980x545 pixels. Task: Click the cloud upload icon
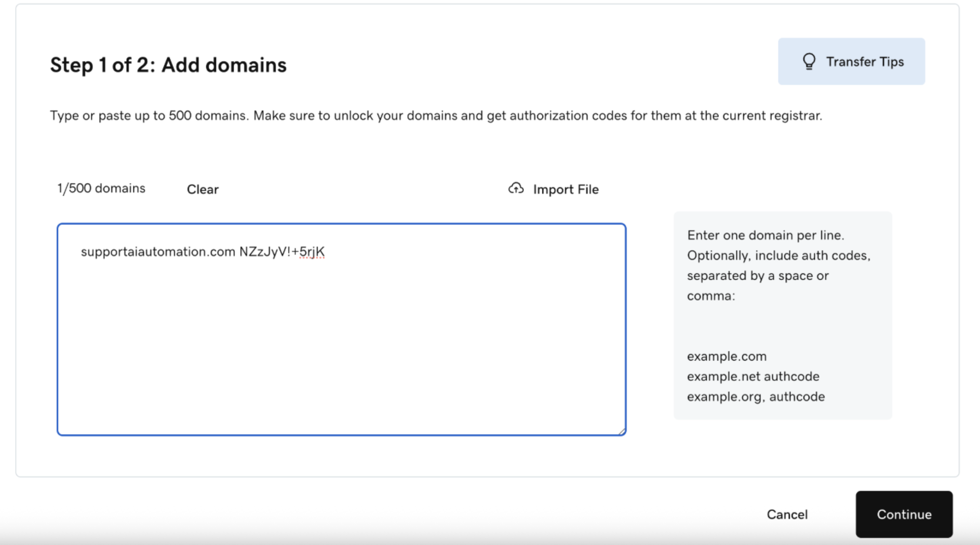[516, 189]
